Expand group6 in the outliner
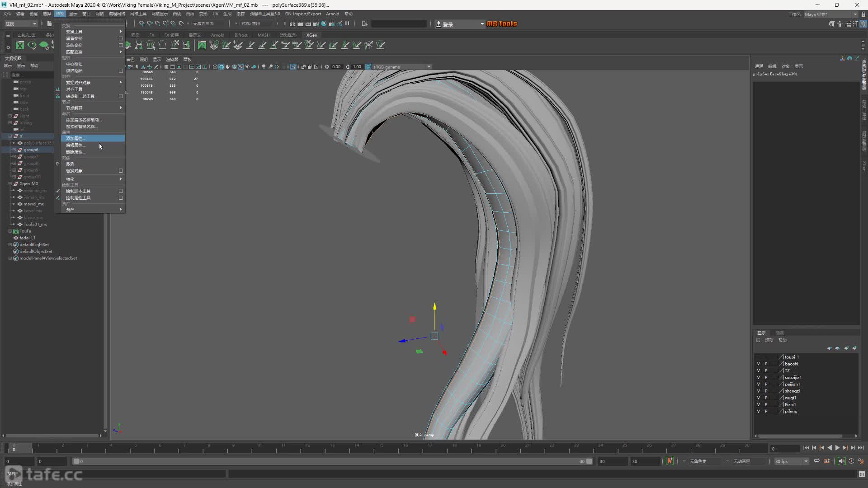 (14, 150)
